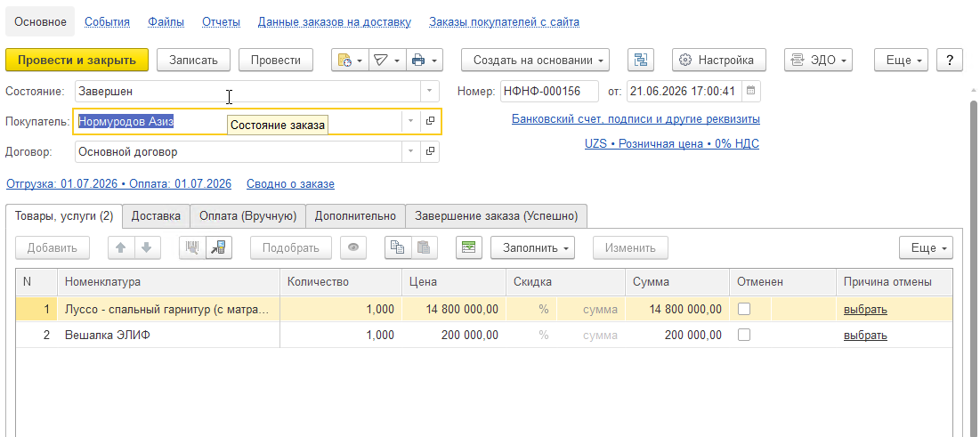980x437 pixels.
Task: Click the Провести и закрыть button
Action: pos(77,60)
